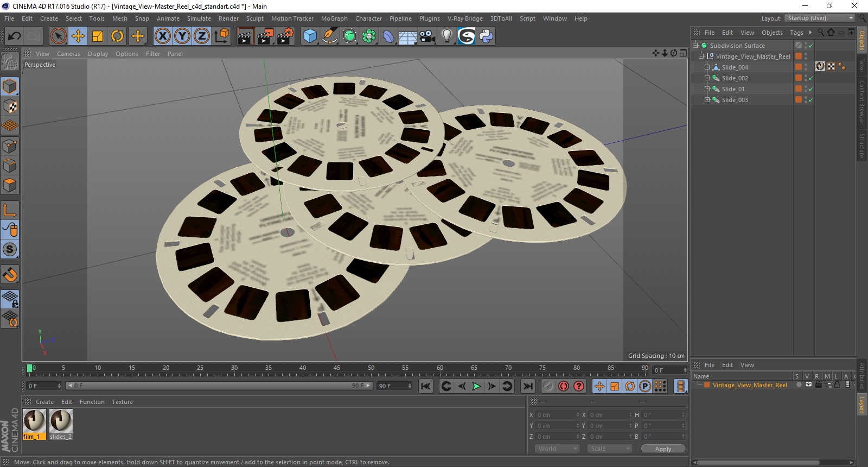Open the material manager Texture menu

122,402
